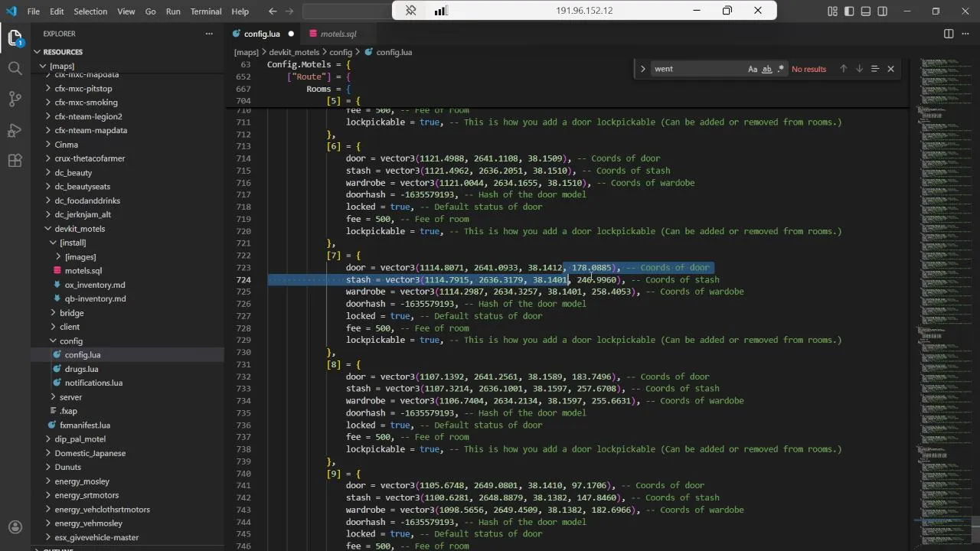Image resolution: width=980 pixels, height=551 pixels.
Task: Open the Selection menu
Action: coord(90,11)
